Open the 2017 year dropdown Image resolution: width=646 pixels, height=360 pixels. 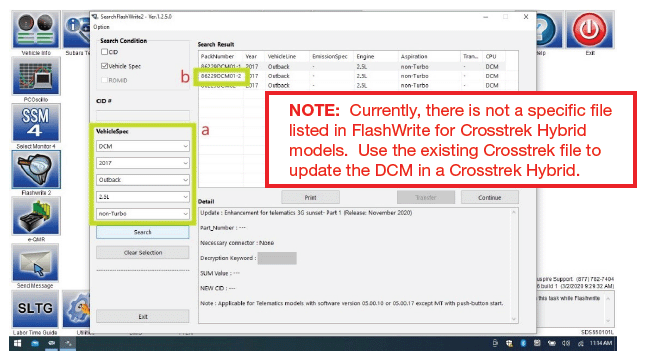(143, 163)
